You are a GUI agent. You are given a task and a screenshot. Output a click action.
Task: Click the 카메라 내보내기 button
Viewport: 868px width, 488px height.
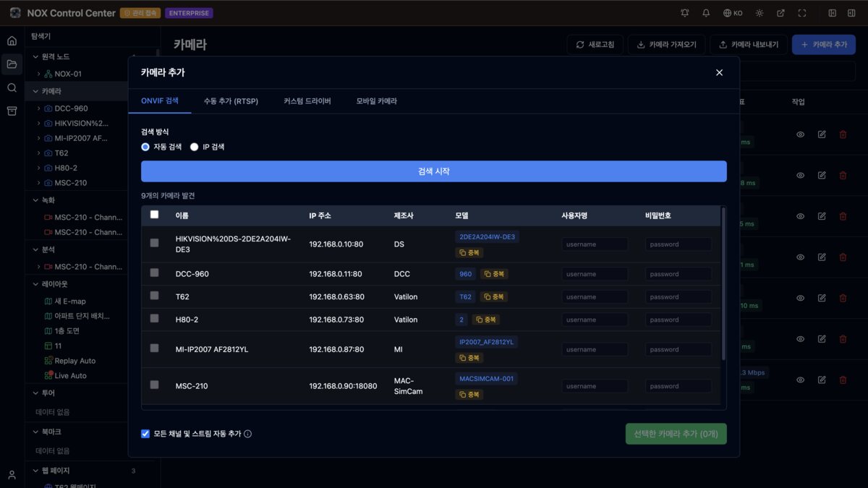[749, 45]
